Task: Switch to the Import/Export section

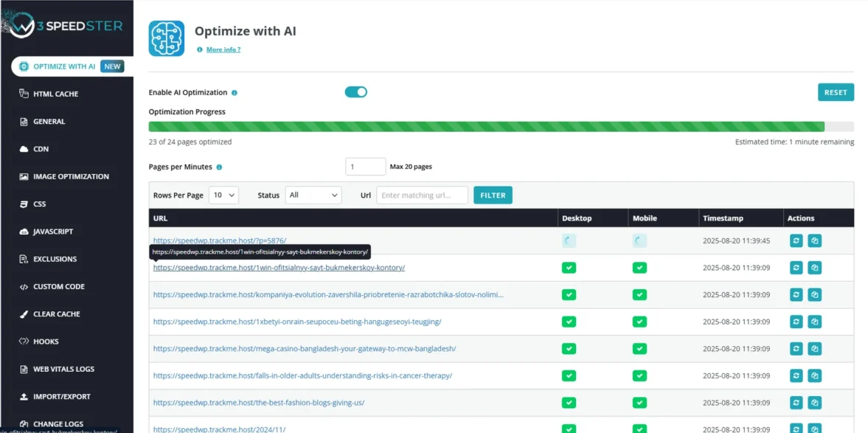Action: (x=61, y=396)
